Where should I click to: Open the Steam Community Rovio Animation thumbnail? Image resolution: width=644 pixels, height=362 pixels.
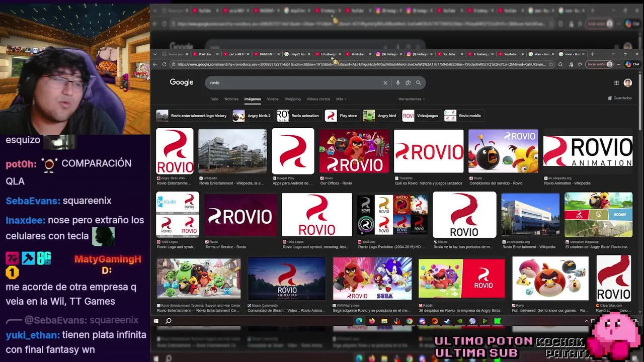pyautogui.click(x=287, y=278)
